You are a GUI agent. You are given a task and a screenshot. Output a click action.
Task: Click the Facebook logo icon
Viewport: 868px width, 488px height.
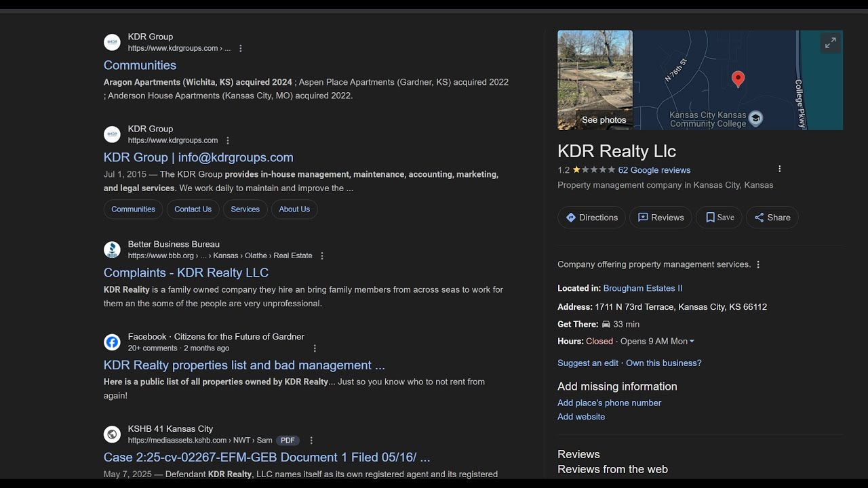click(112, 342)
